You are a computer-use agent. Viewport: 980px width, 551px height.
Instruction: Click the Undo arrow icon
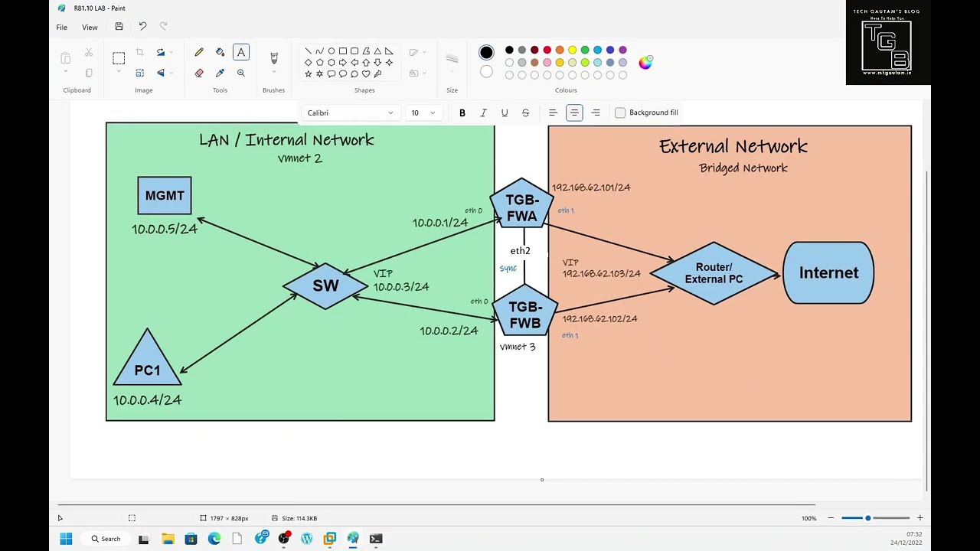click(142, 27)
